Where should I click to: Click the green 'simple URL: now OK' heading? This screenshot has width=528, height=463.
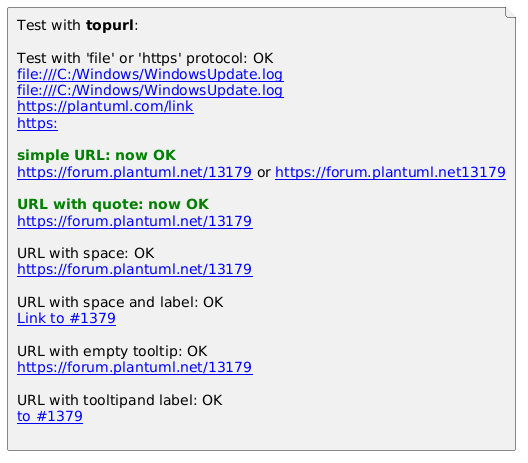tap(97, 156)
